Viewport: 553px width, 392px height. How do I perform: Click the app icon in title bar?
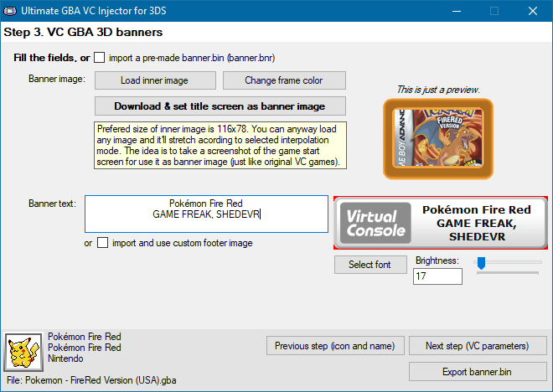tap(9, 11)
